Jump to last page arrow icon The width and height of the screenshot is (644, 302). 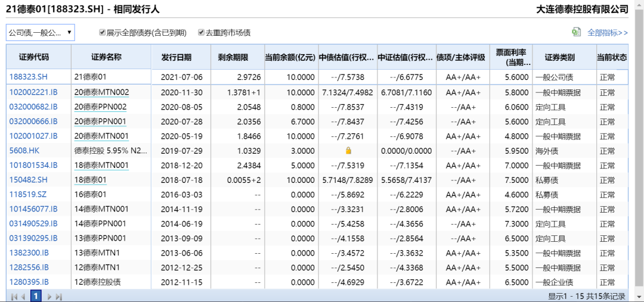pyautogui.click(x=58, y=296)
